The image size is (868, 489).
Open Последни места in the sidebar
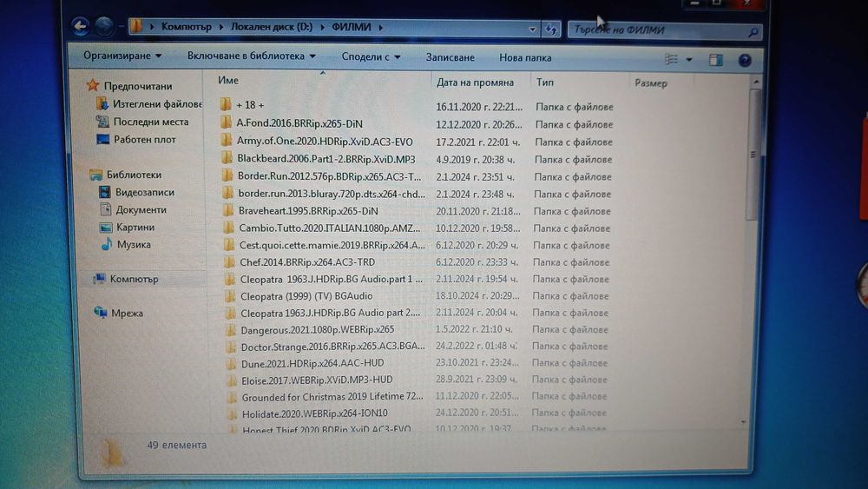pyautogui.click(x=150, y=122)
